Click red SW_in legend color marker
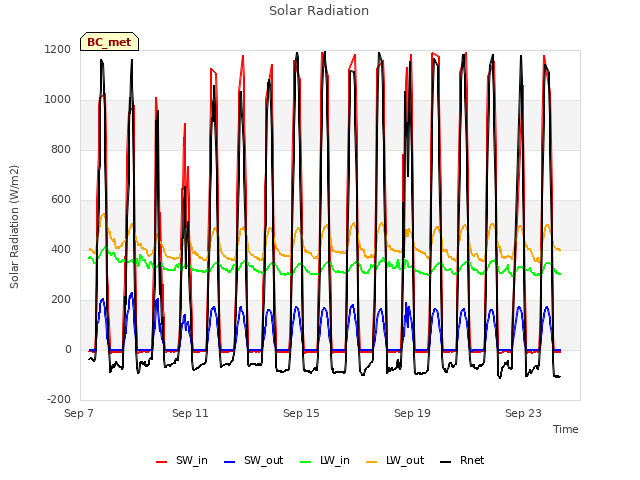This screenshot has height=480, width=640. (162, 462)
